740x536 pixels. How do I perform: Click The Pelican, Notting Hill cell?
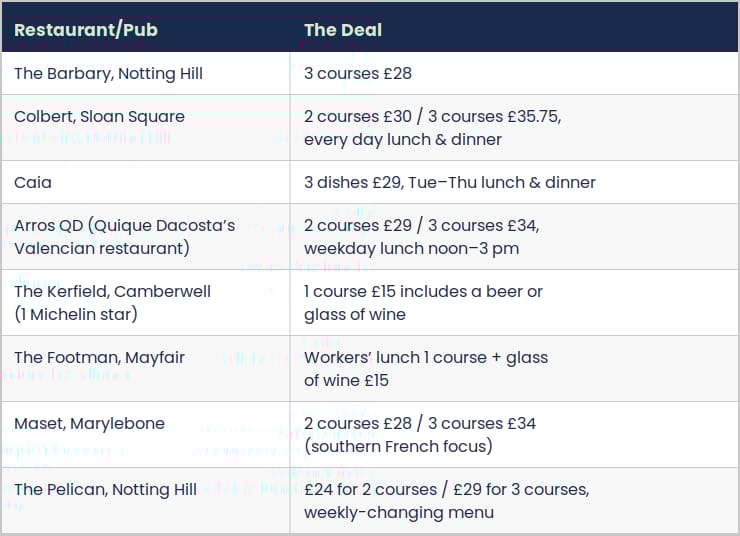tap(146, 501)
